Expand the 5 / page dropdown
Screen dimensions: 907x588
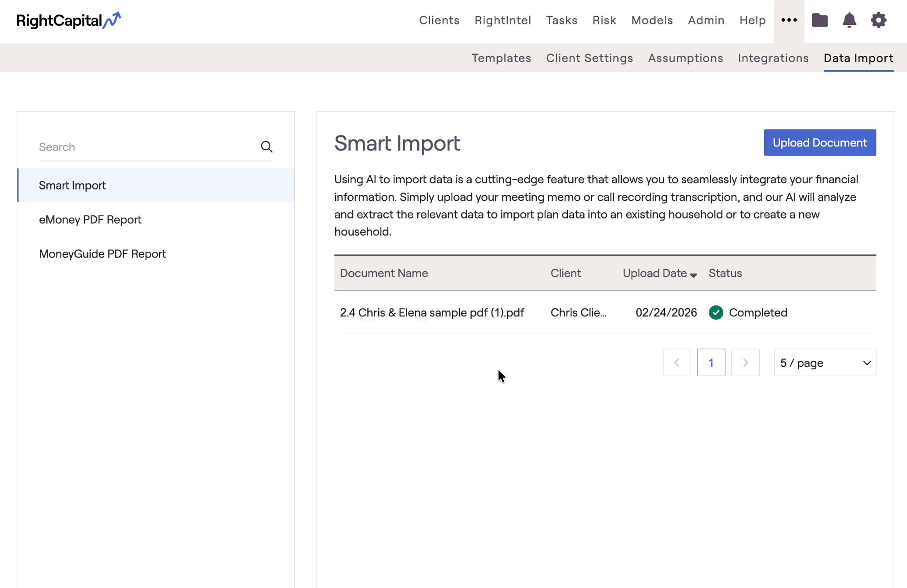click(824, 363)
